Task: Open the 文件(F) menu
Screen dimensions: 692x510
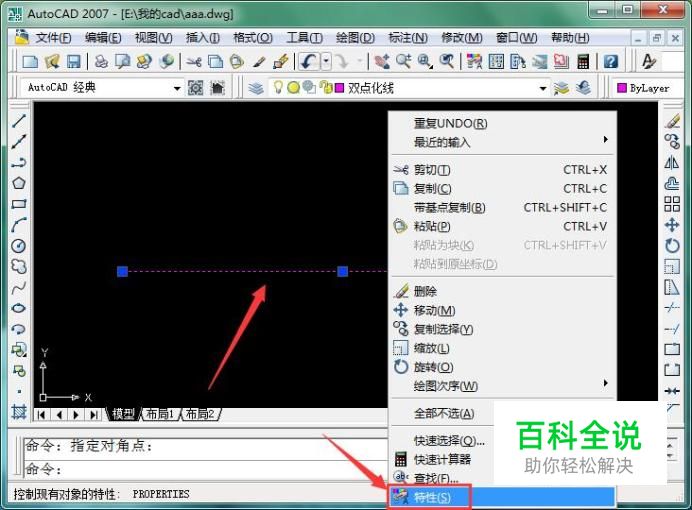Action: 53,38
